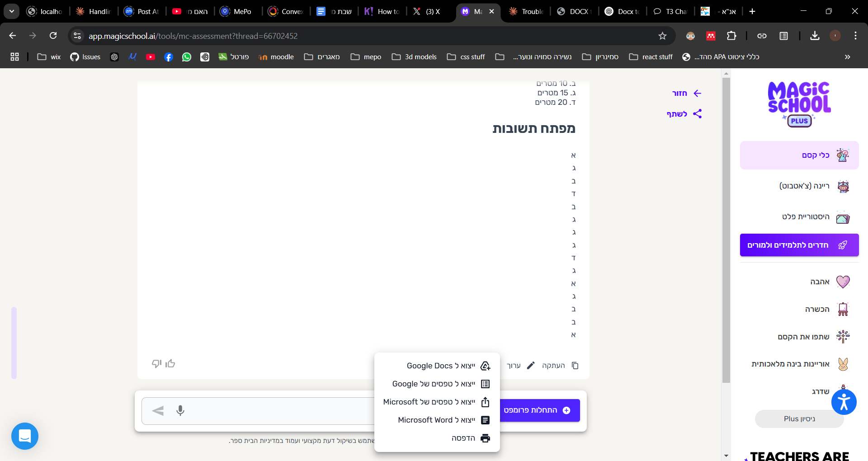The width and height of the screenshot is (868, 461).
Task: Reload the page
Action: click(x=53, y=36)
